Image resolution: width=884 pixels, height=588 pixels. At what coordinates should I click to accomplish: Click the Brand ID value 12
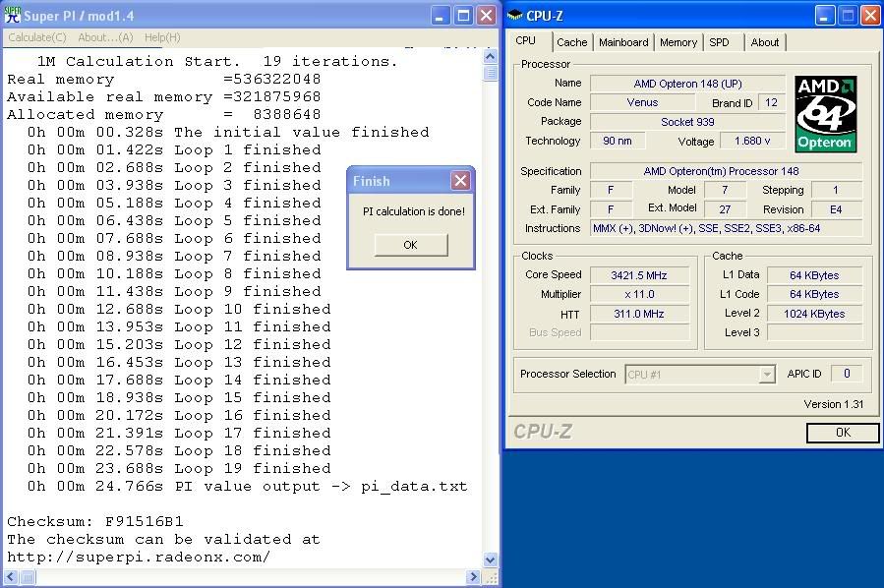pyautogui.click(x=771, y=102)
